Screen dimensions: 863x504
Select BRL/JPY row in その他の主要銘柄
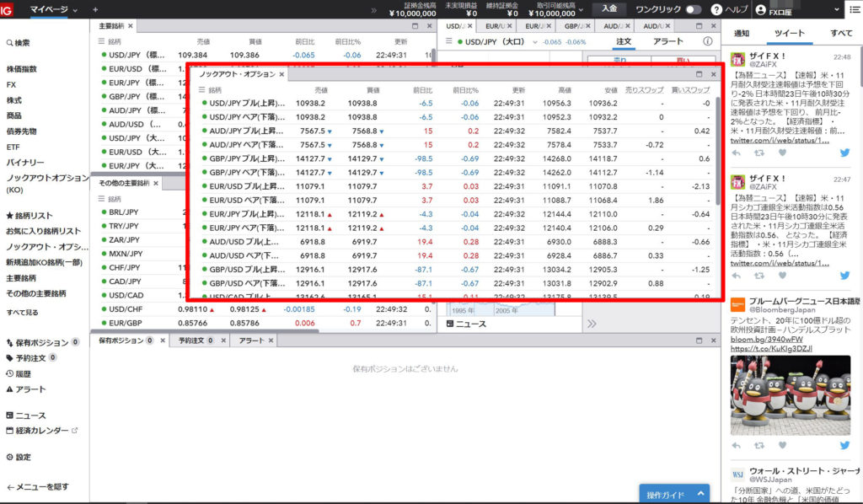142,212
